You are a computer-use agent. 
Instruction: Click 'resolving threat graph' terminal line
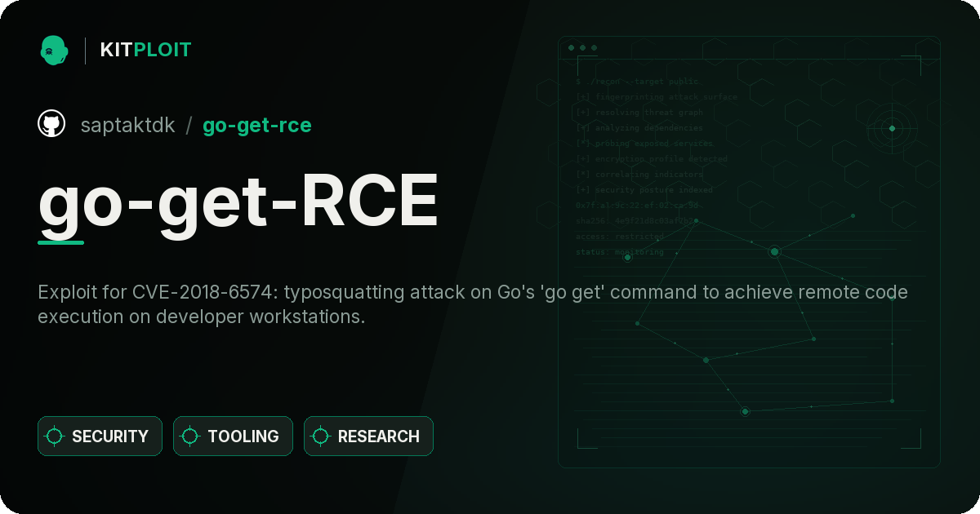tap(639, 112)
